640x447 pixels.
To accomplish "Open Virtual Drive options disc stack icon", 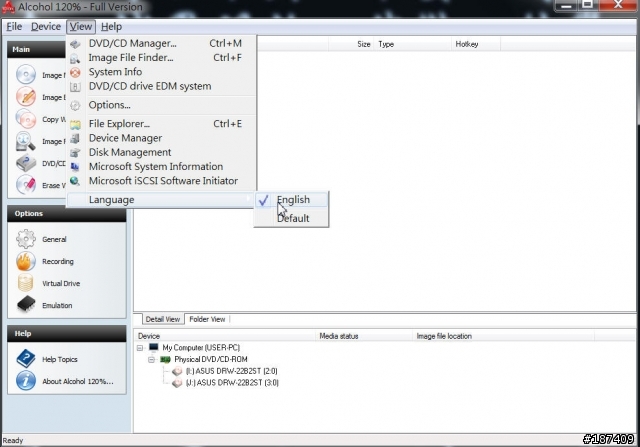I will click(x=26, y=283).
